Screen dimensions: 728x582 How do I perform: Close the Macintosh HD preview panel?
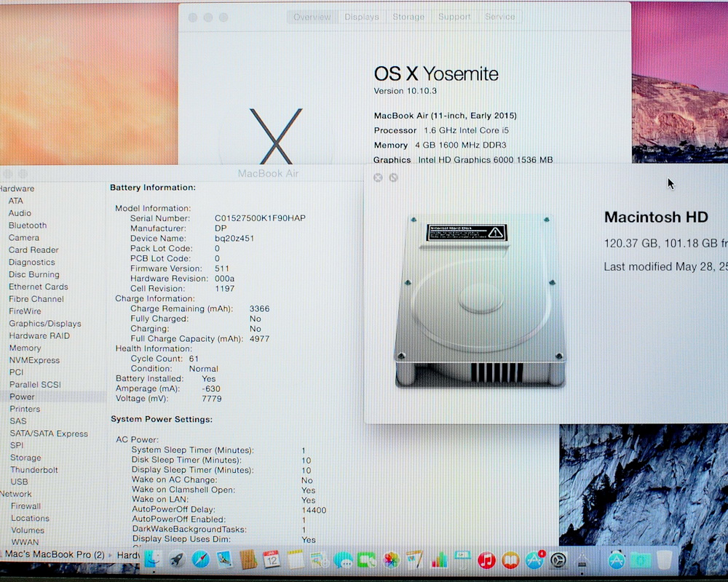tap(378, 178)
